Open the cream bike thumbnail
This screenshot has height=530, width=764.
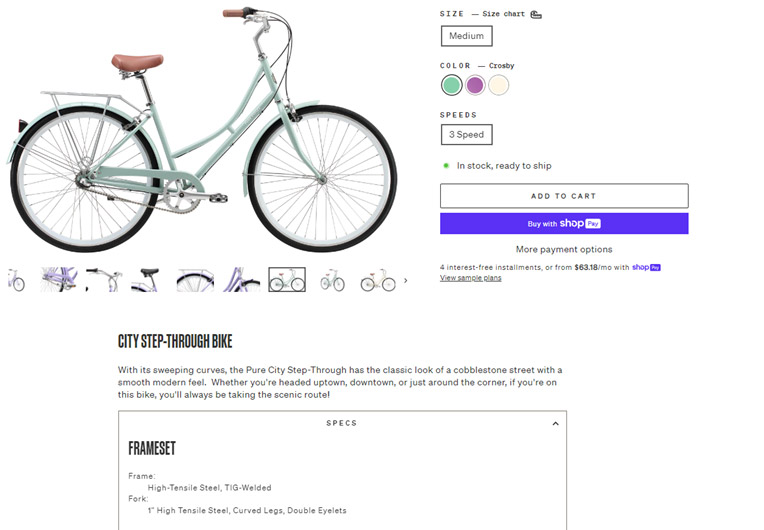point(378,281)
